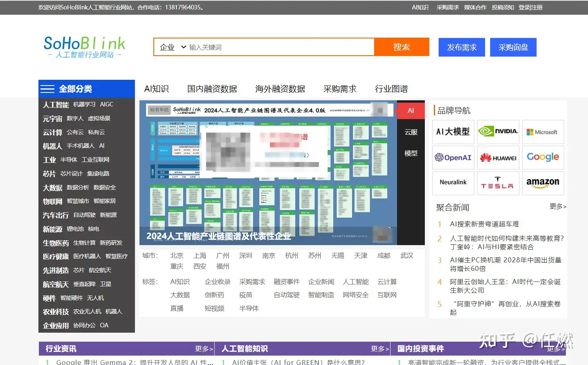Click the top bar 采购需求 link
Viewport: 588px width, 365px height.
pos(447,7)
